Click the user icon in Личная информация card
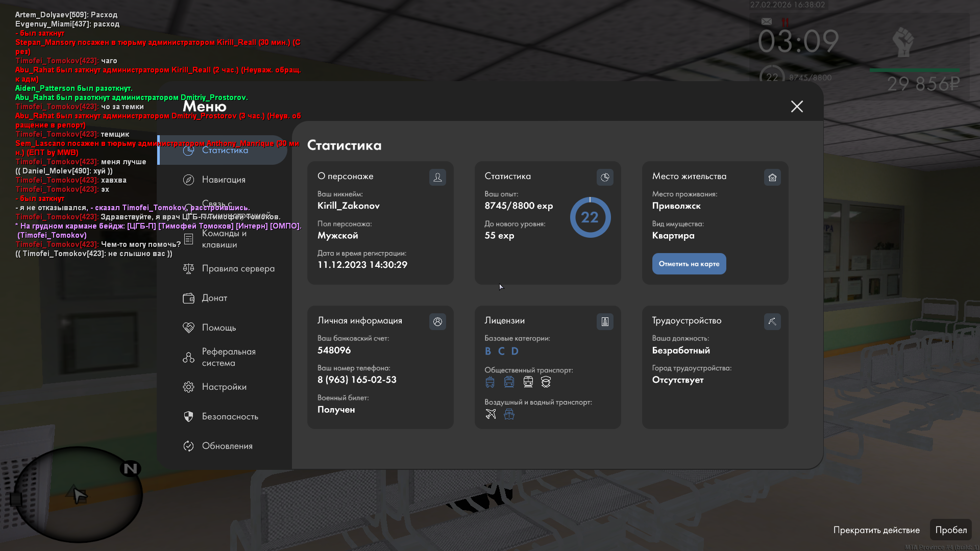 coord(437,321)
